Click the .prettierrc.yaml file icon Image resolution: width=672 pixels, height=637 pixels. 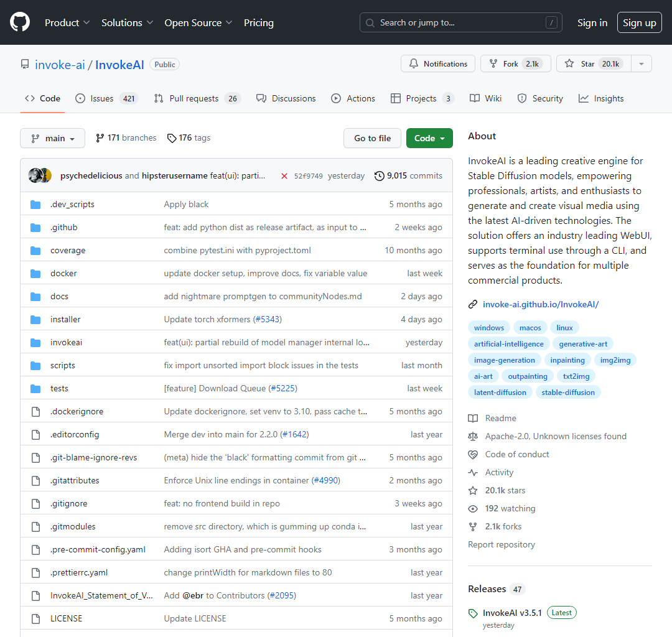click(35, 573)
